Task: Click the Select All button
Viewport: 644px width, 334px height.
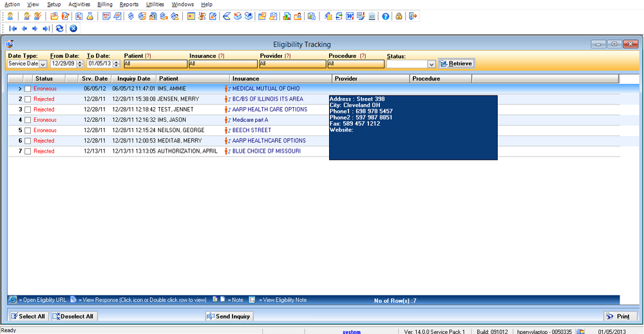Action: pyautogui.click(x=29, y=316)
